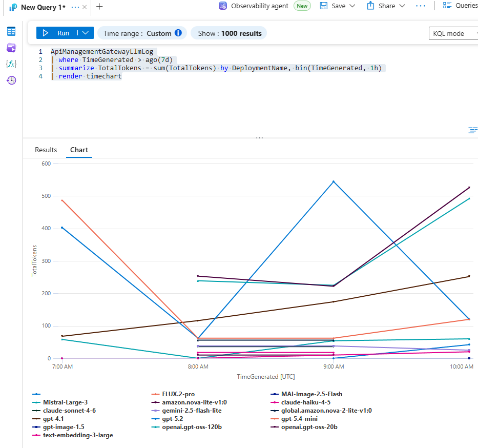Image resolution: width=478 pixels, height=448 pixels.
Task: Click the blue peak data point at 9:00 AM
Action: 334,181
